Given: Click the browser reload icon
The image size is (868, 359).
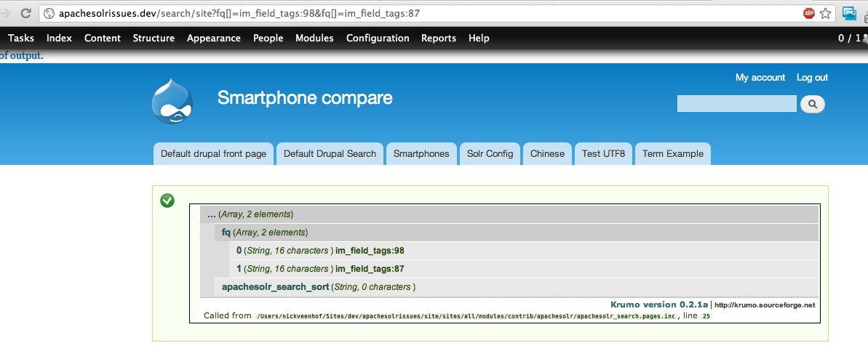Looking at the screenshot, I should coord(25,13).
